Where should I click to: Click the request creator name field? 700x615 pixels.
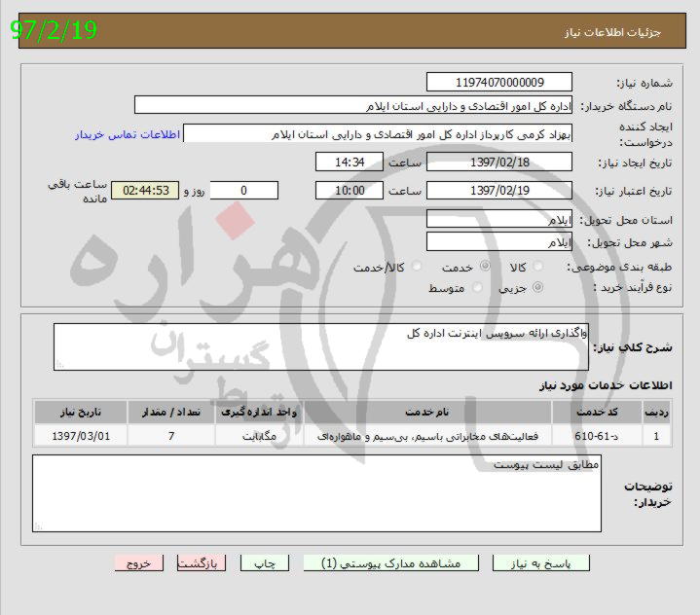pyautogui.click(x=378, y=133)
